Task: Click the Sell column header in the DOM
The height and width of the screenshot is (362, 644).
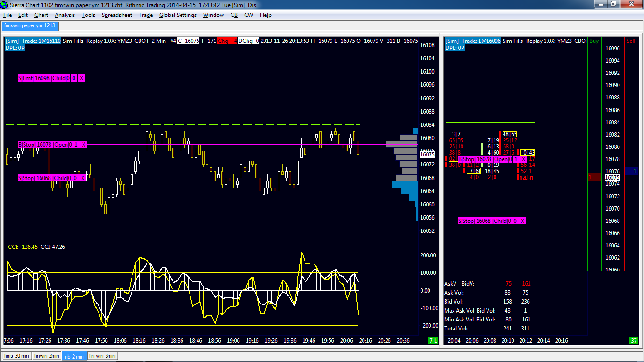Action: [x=631, y=41]
